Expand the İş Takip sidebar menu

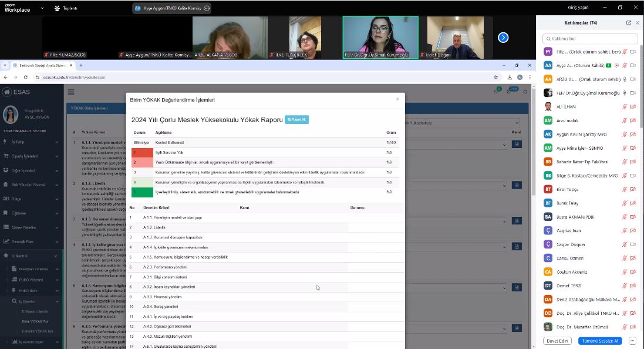[x=32, y=142]
